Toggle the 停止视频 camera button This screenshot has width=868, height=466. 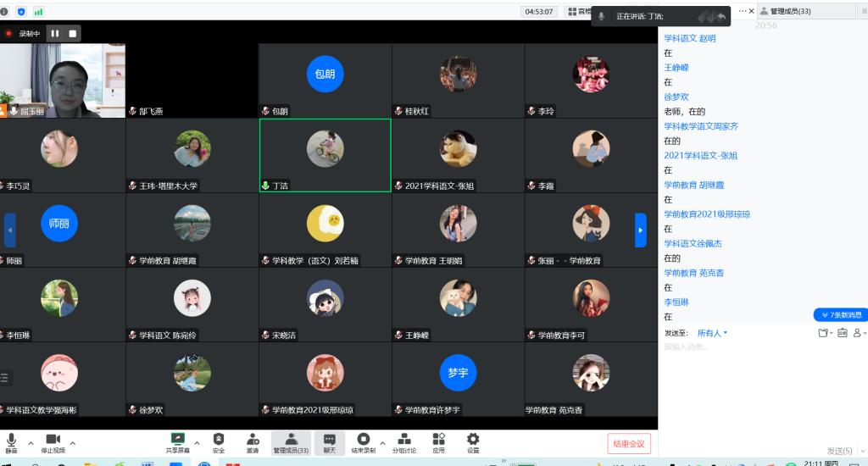pos(53,440)
